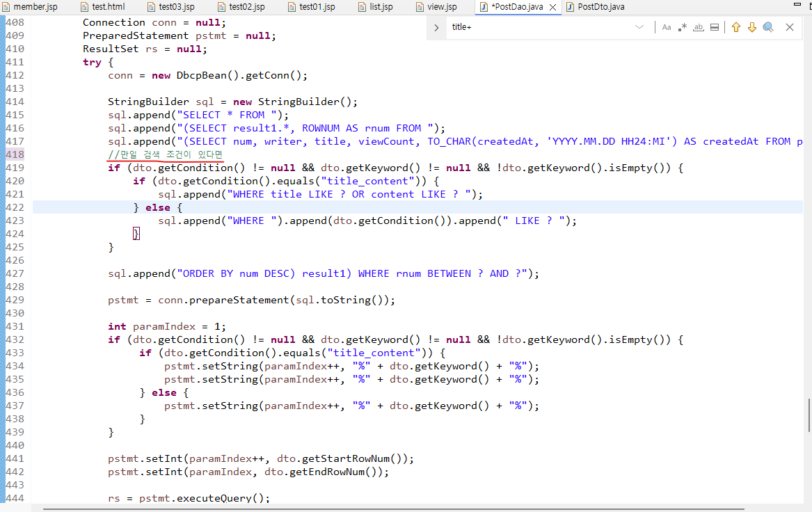
Task: Close the PostDao.java editor tab
Action: pyautogui.click(x=552, y=7)
